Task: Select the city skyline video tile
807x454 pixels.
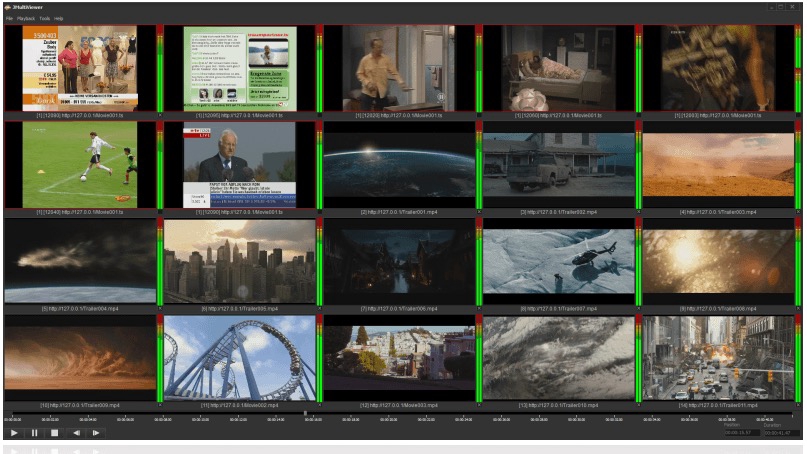Action: click(x=240, y=261)
